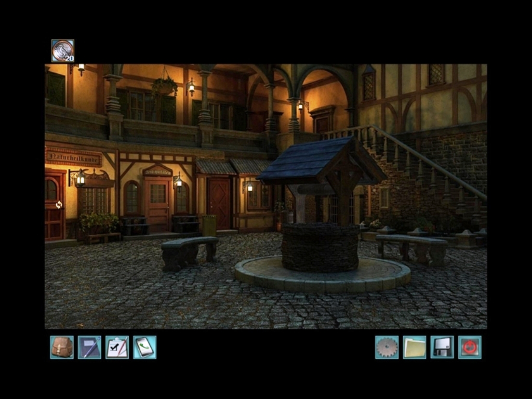Open the cell phone
532x399 pixels.
point(144,347)
